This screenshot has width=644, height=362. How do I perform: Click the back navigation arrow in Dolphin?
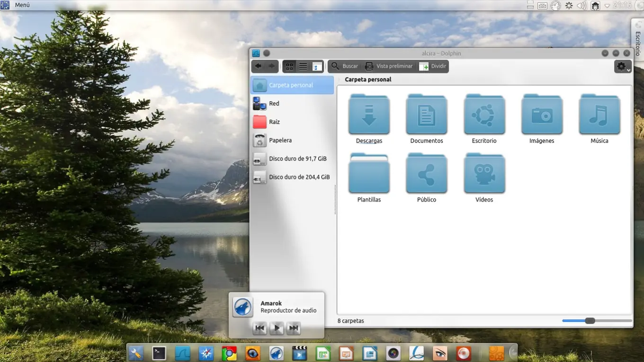coord(258,66)
